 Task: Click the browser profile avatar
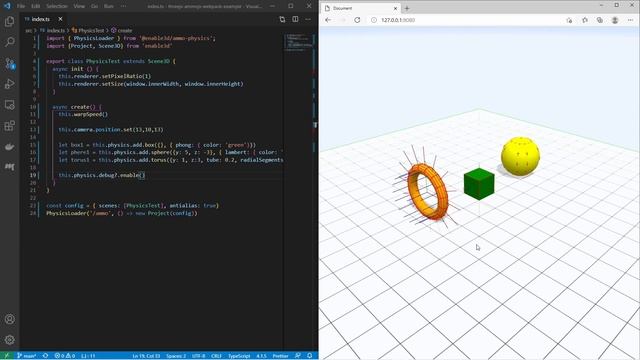[x=615, y=20]
